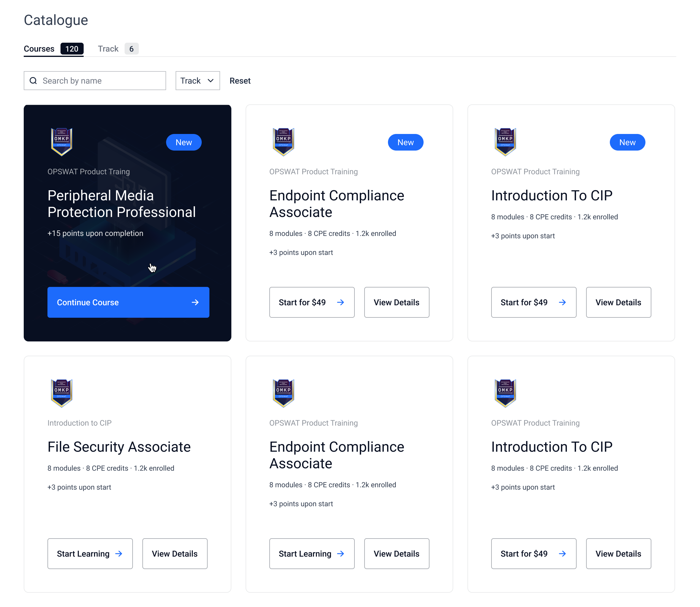
Task: Start Learning bottom Endpoint Compliance Associate
Action: (312, 554)
